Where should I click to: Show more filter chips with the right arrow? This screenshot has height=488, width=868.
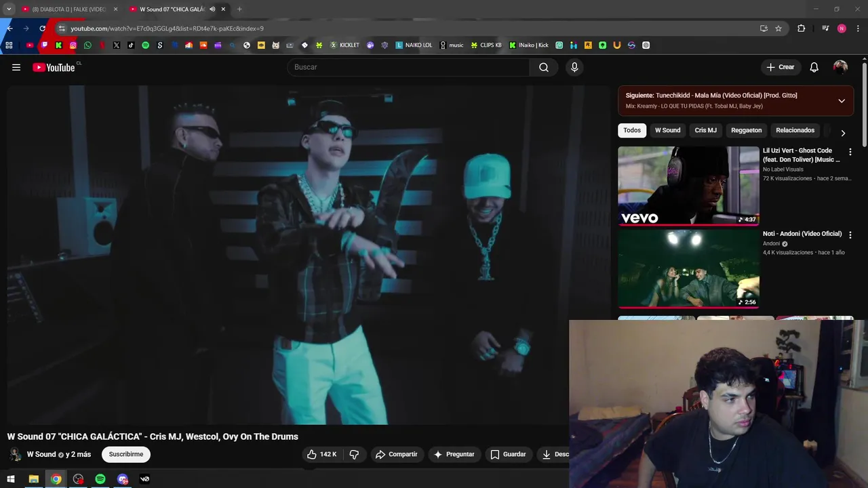[843, 134]
